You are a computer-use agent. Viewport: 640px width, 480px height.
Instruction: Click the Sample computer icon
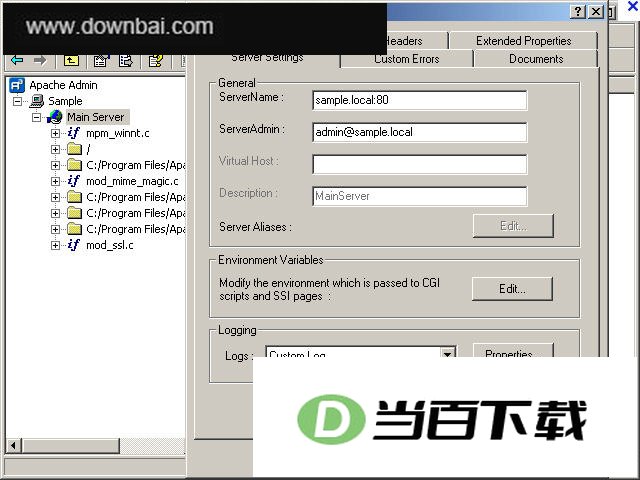tap(37, 101)
